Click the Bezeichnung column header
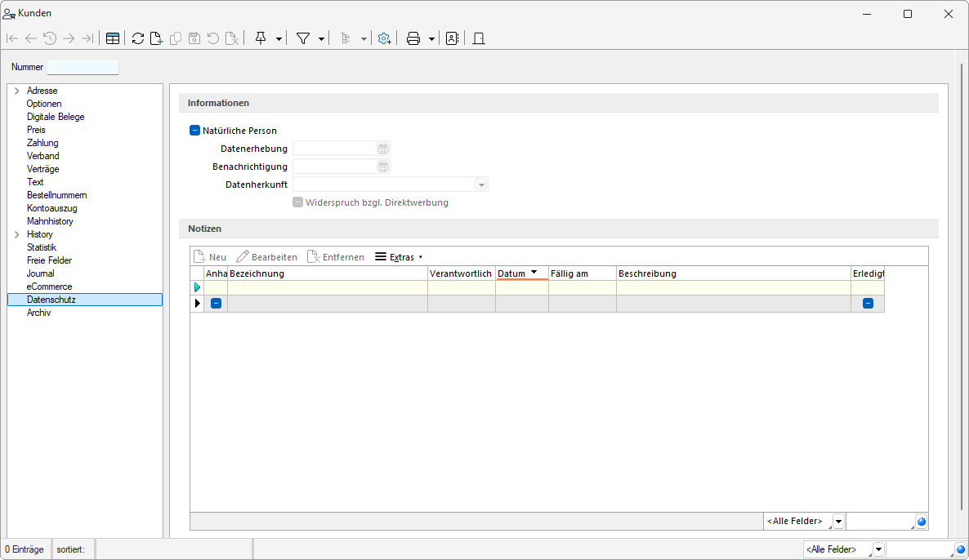This screenshot has height=560, width=969. pos(328,273)
